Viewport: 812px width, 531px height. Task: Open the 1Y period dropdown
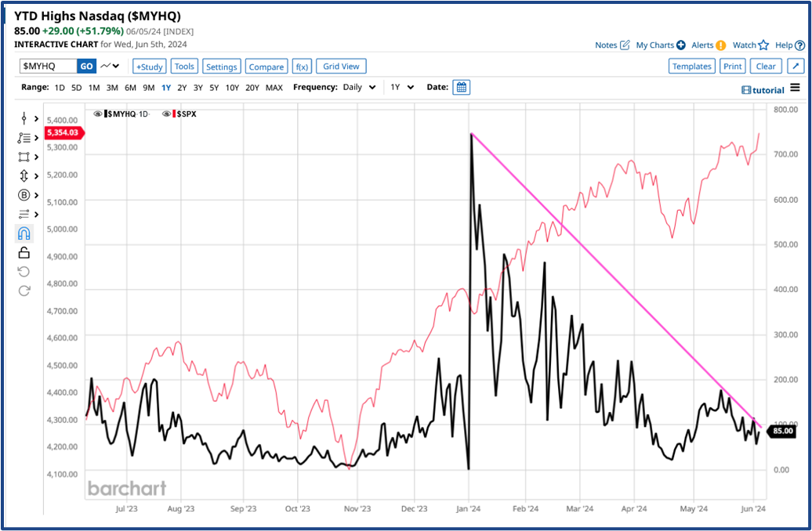coord(401,87)
